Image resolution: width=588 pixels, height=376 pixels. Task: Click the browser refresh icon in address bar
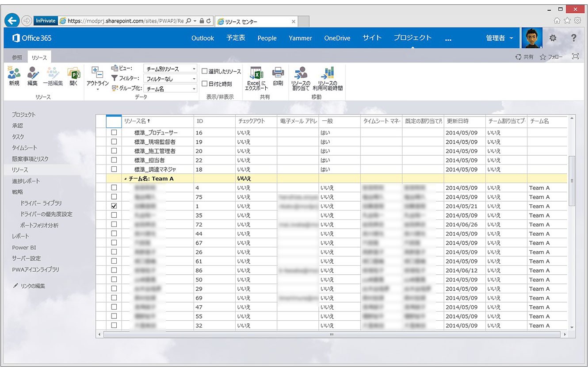pos(209,21)
